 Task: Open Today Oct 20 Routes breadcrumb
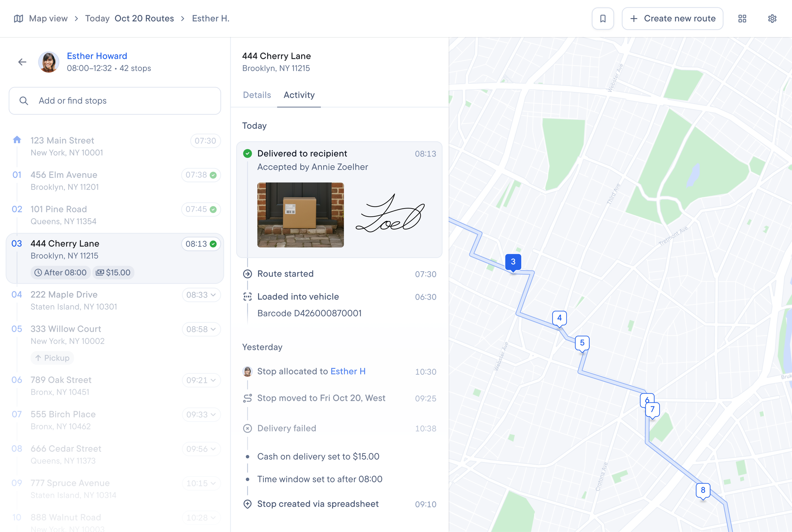point(129,18)
